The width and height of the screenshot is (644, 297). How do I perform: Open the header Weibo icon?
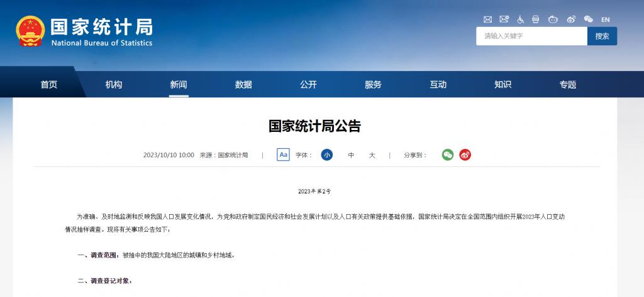571,19
